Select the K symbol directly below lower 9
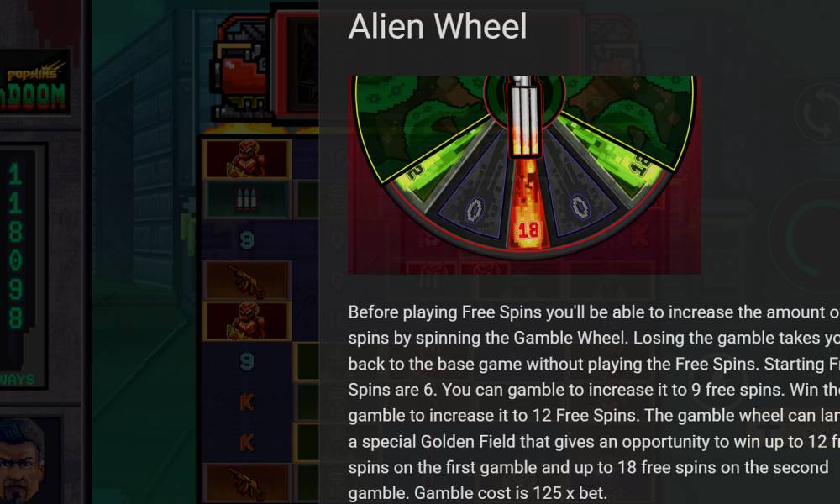 point(246,402)
